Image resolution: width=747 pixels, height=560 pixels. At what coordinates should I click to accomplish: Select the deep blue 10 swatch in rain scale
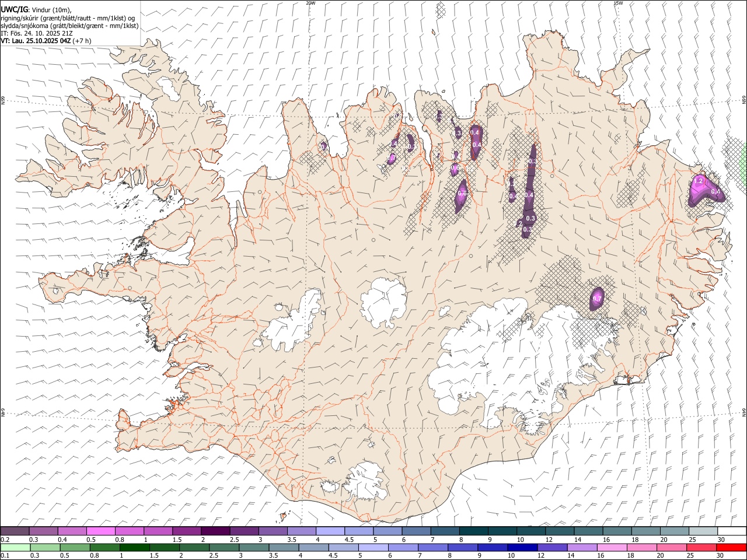point(522,547)
